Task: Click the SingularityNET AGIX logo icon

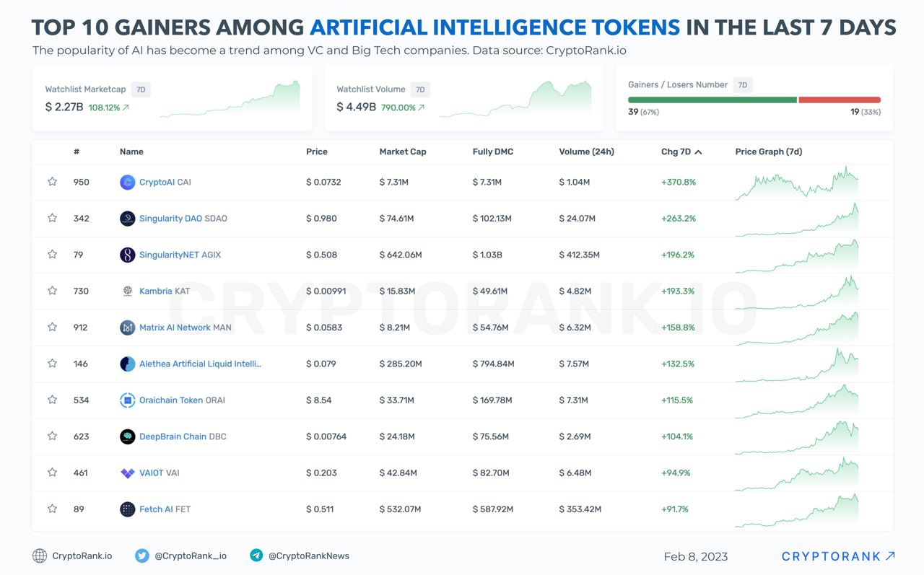Action: pyautogui.click(x=127, y=255)
